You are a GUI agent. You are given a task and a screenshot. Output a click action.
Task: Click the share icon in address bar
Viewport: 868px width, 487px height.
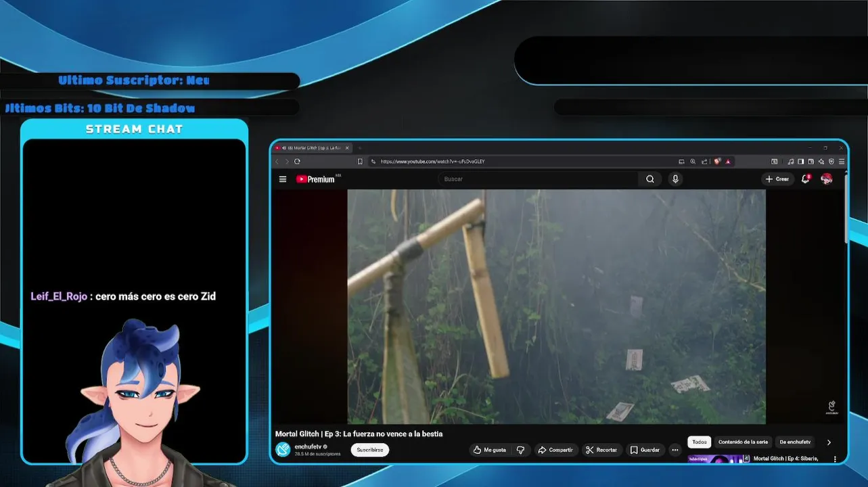coord(704,162)
